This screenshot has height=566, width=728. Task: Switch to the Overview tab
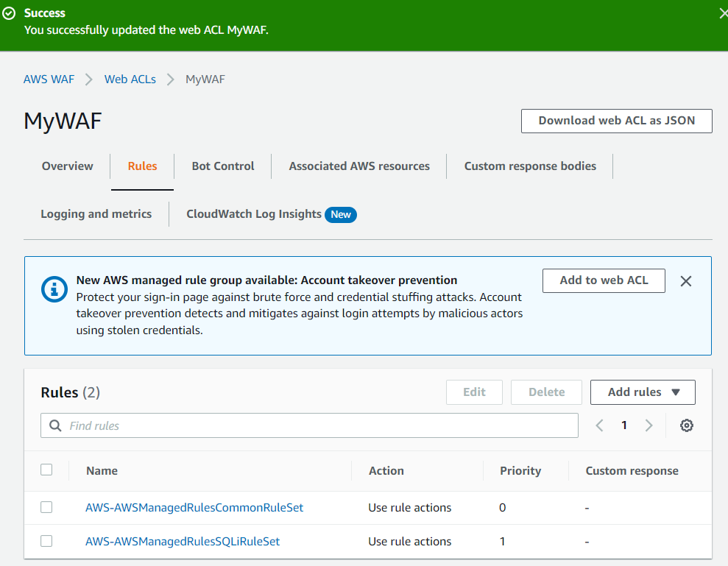[x=67, y=166]
